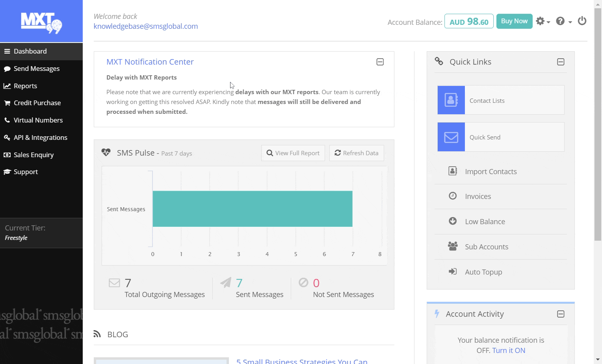Open Send Messages in the sidebar
Viewport: 602px width, 364px height.
coord(37,69)
